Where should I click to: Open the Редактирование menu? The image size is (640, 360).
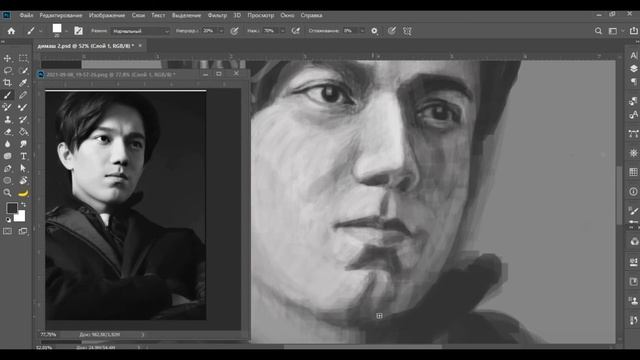[61, 16]
